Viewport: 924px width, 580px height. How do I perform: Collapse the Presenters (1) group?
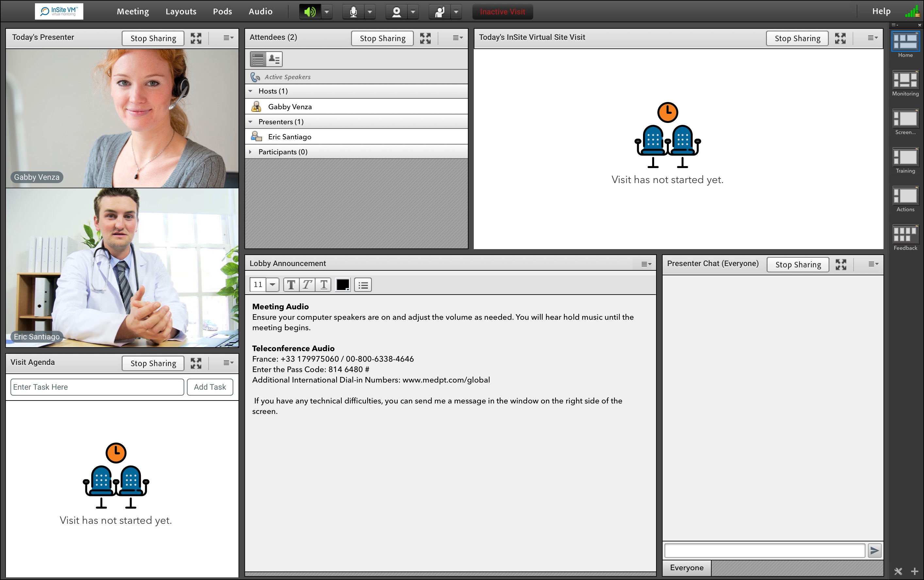251,122
